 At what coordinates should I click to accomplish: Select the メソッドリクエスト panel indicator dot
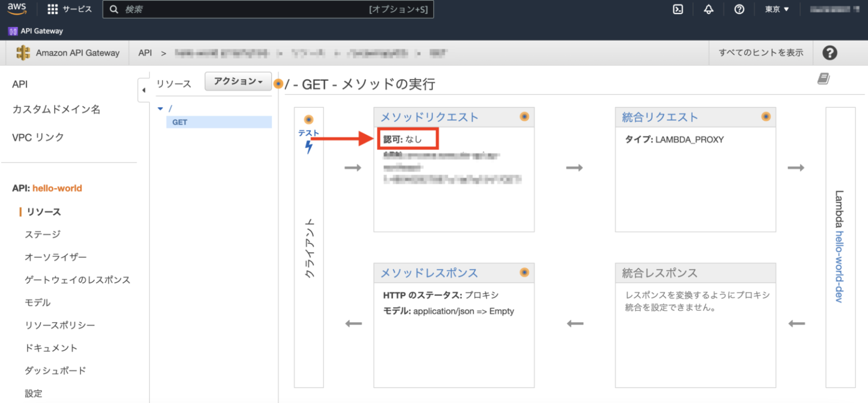click(524, 116)
